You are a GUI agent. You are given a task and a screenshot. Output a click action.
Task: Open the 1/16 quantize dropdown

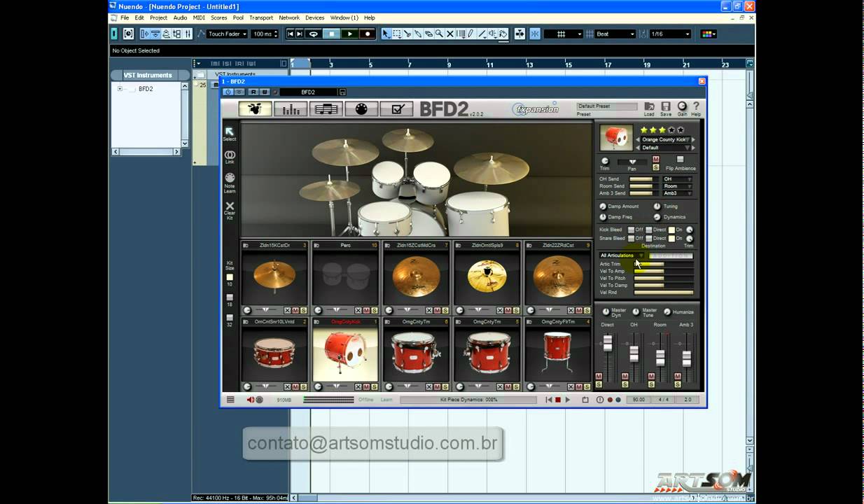click(x=670, y=34)
